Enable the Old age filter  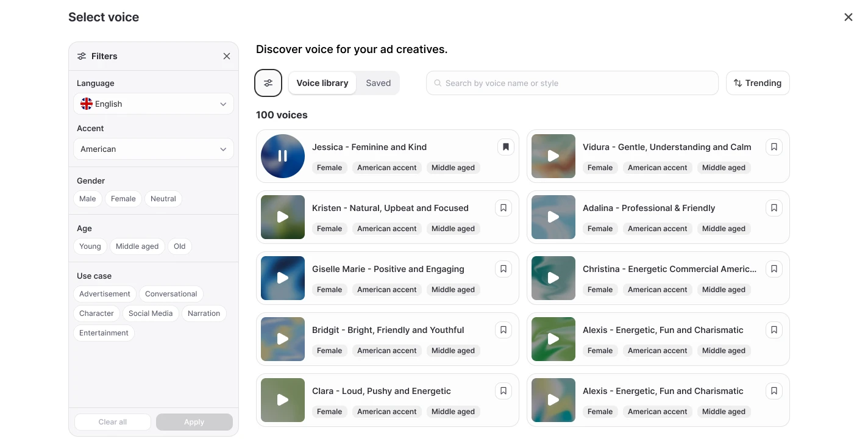[180, 246]
